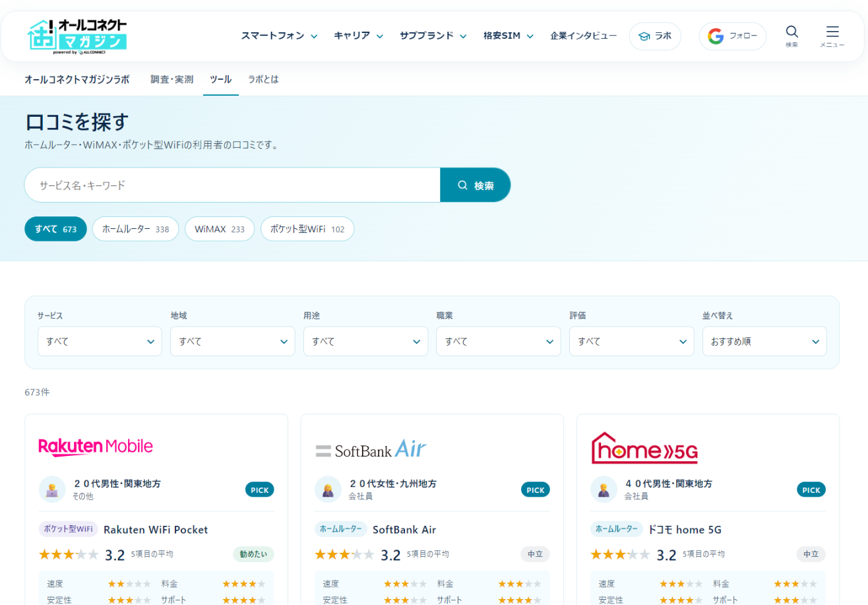The height and width of the screenshot is (605, 868).
Task: Open the 企業インタビュー link
Action: coord(584,36)
